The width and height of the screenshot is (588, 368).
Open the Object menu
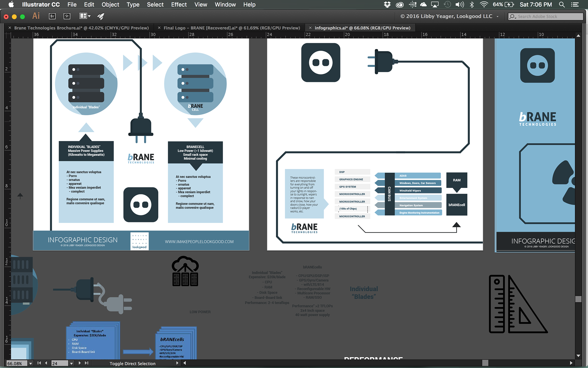coord(110,5)
